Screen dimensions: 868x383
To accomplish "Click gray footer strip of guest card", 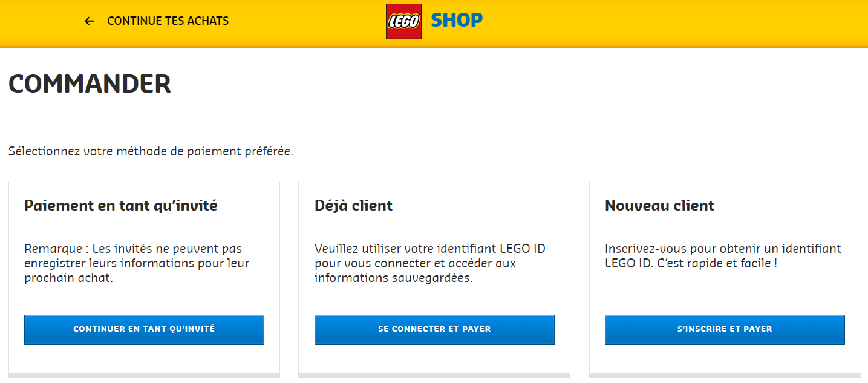I will point(144,376).
